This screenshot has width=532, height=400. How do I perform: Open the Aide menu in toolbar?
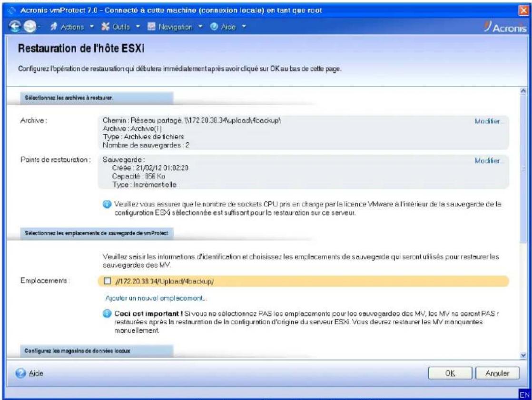[228, 27]
